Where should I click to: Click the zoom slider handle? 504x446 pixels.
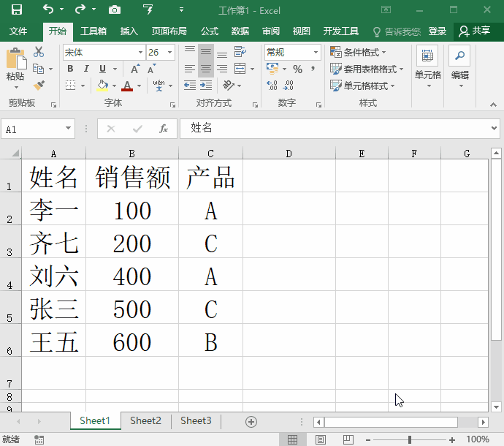click(410, 439)
